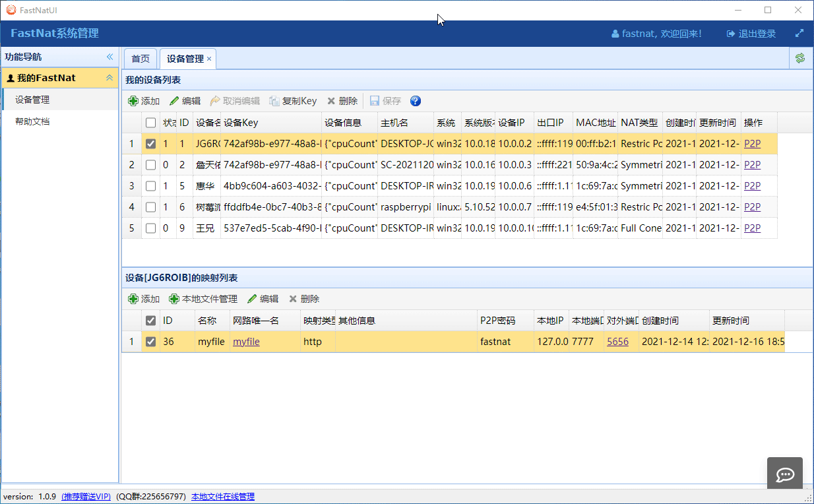Switch to the 首页 tab
The width and height of the screenshot is (814, 504).
pos(140,58)
